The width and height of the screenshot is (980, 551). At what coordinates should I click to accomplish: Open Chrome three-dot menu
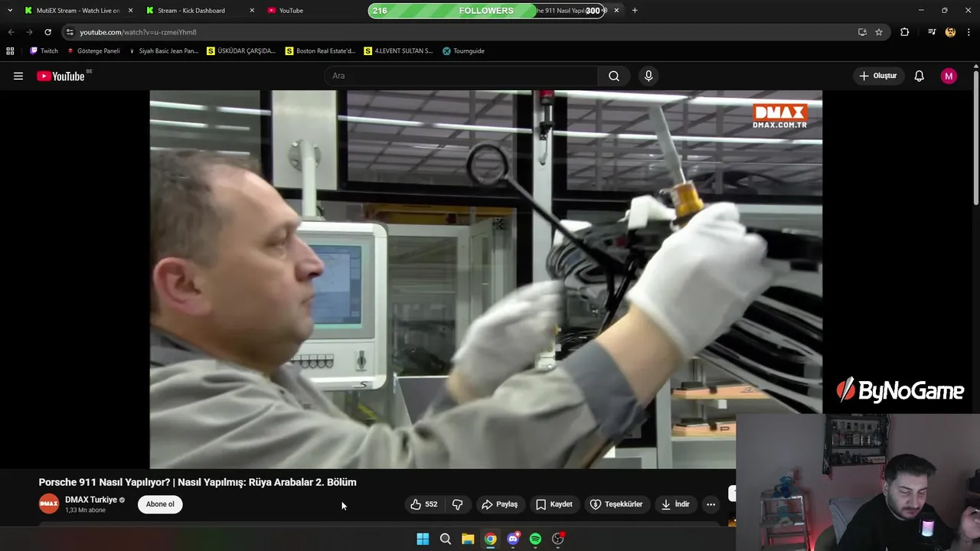tap(969, 32)
